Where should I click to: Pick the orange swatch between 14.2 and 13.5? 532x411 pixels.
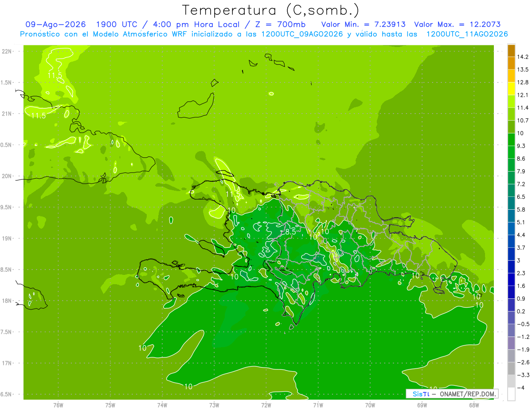(x=511, y=63)
